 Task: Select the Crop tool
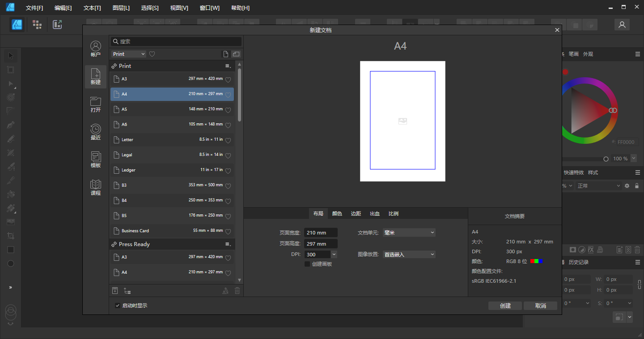click(11, 236)
